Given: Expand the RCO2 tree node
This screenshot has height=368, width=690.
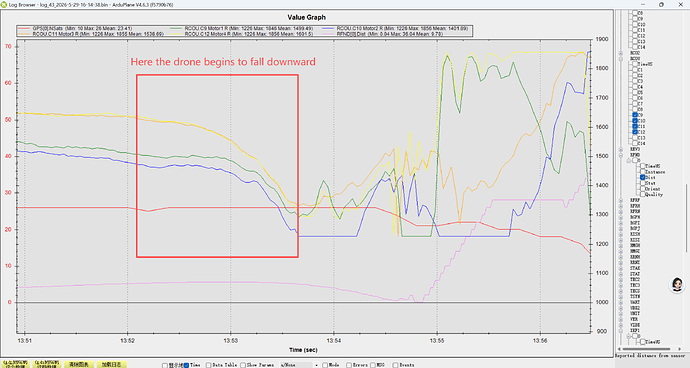Looking at the screenshot, I should click(621, 53).
